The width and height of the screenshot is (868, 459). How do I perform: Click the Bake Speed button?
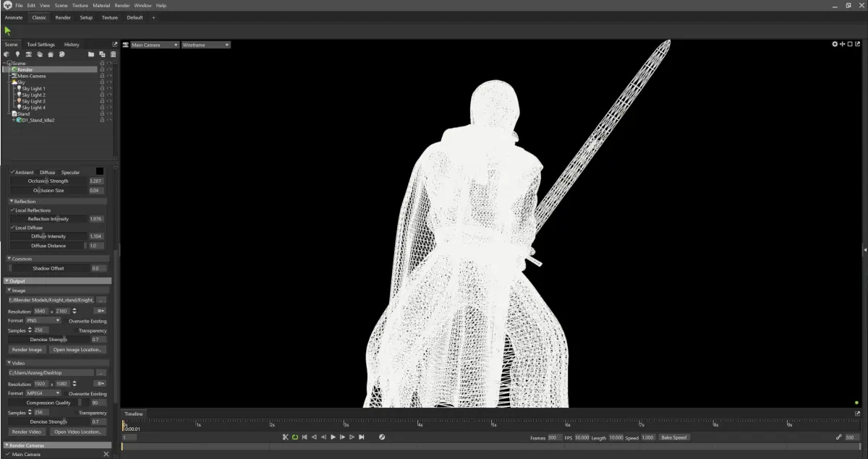click(674, 437)
